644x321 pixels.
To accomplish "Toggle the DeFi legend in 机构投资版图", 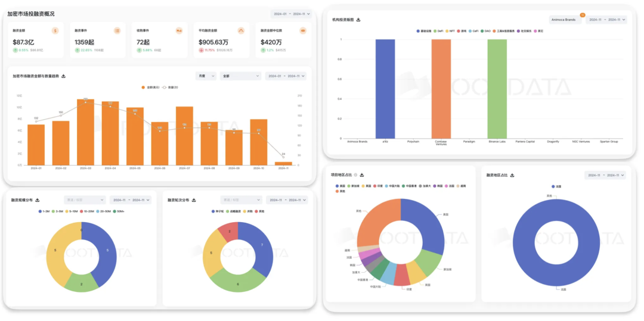I will [x=438, y=31].
